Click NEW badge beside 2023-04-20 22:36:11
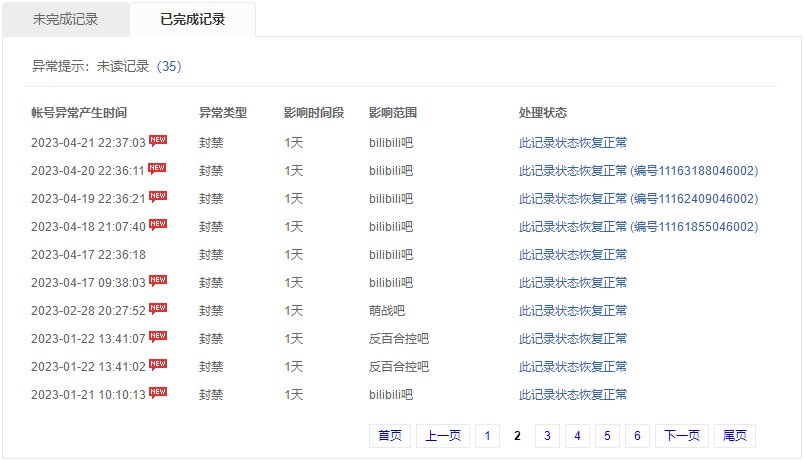Viewport: 804px width, 461px height. tap(158, 169)
